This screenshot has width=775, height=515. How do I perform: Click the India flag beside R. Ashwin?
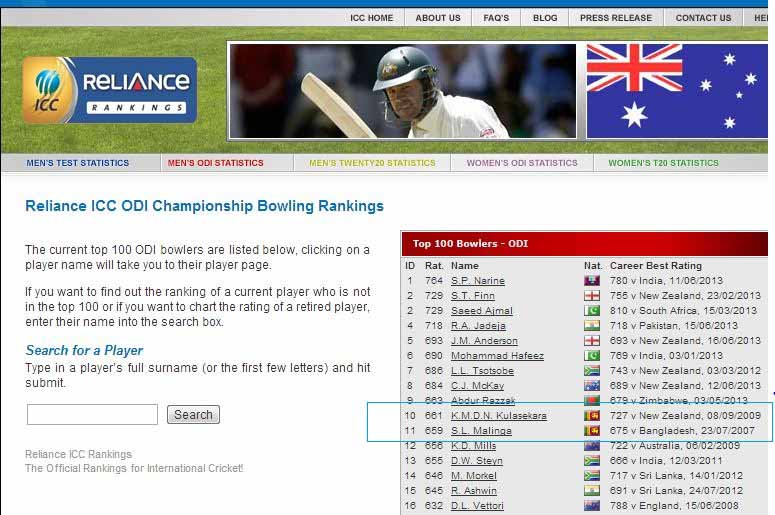coord(592,491)
